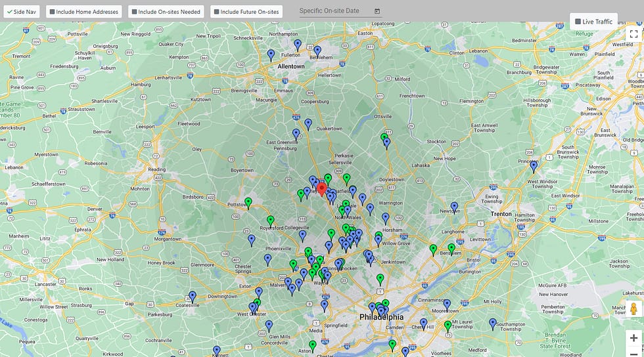This screenshot has width=644, height=357.
Task: Click the red marker near Hatfield
Action: click(322, 189)
